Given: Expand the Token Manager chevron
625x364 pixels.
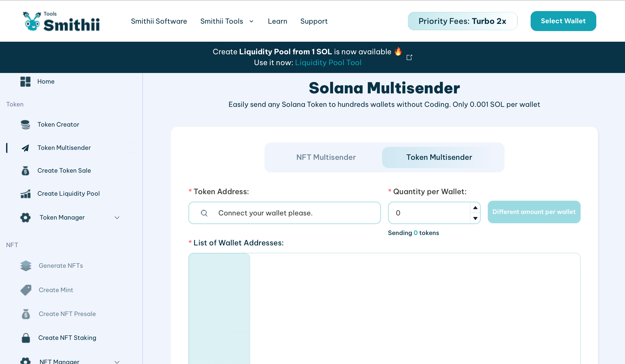Looking at the screenshot, I should (x=117, y=218).
